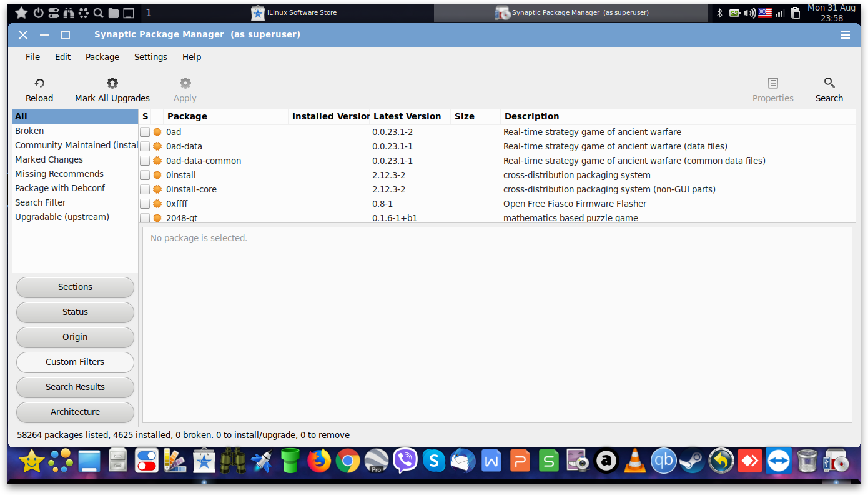Open Viber from the dock
Screen dimensions: 868x495
point(405,461)
